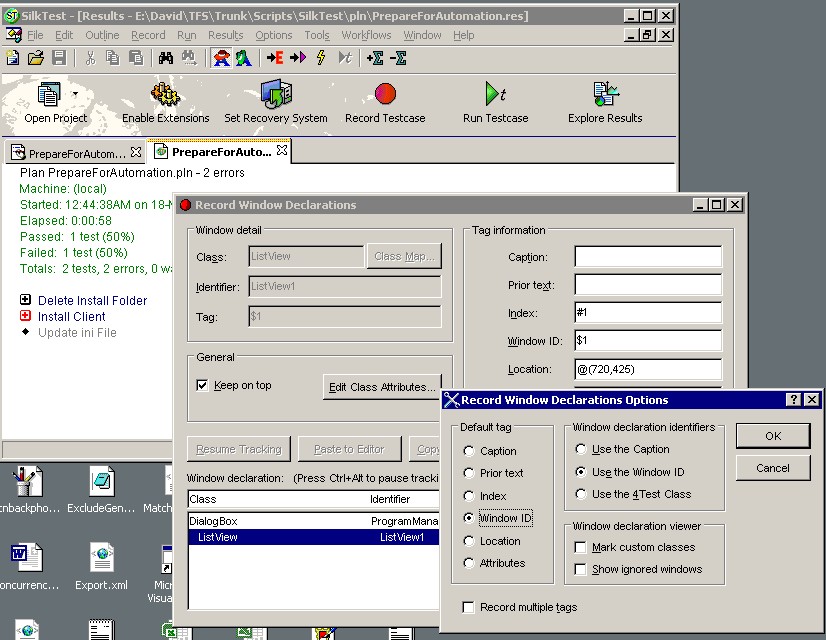Click the Replace toolbar icon
The height and width of the screenshot is (640, 826).
click(189, 57)
